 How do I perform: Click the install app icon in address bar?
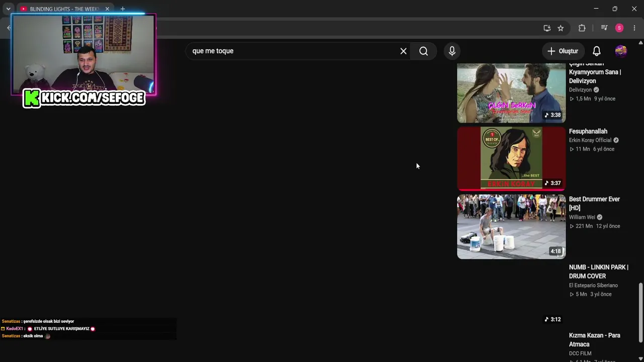(x=547, y=28)
